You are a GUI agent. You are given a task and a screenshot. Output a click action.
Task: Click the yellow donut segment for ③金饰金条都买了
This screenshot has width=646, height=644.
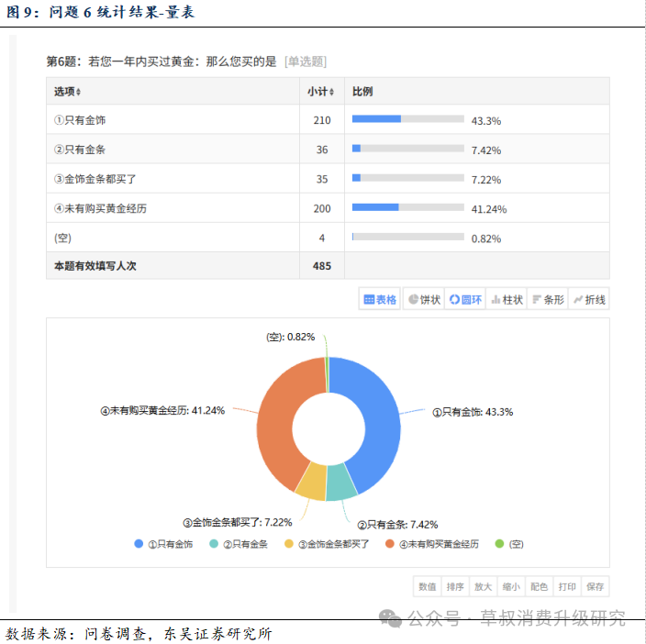[x=313, y=481]
